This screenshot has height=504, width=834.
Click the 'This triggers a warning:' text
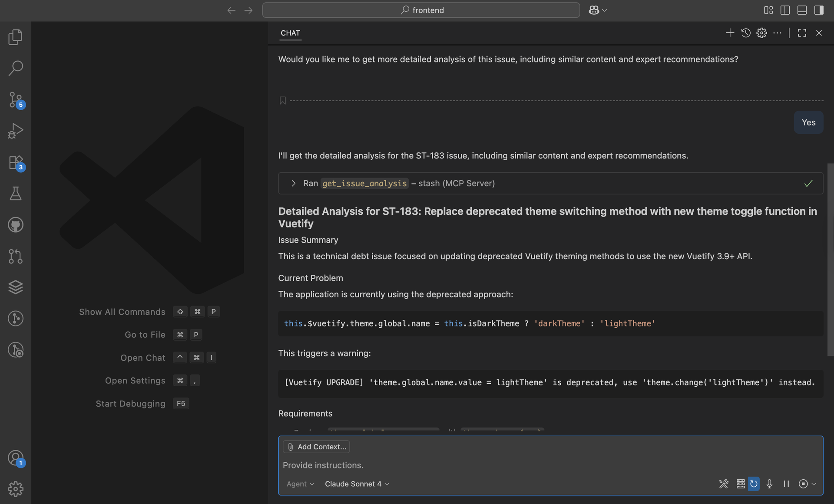(x=324, y=353)
